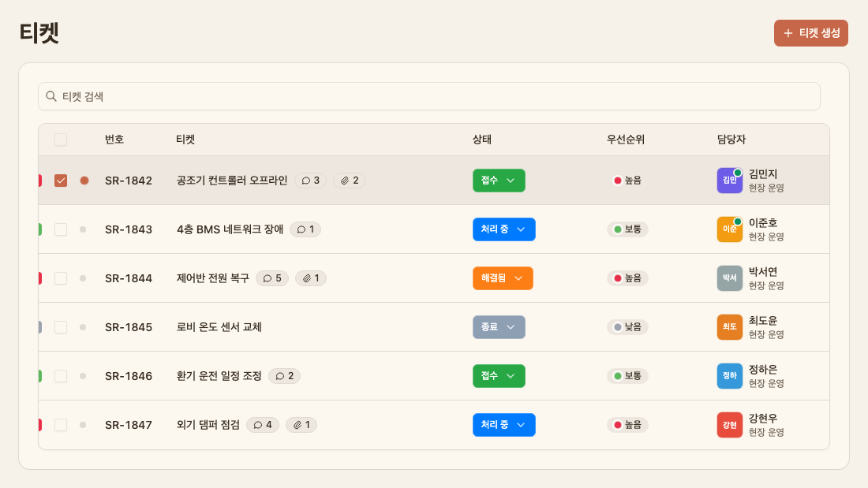868x488 pixels.
Task: Click the unread dot indicator on SR-1842
Action: 84,181
